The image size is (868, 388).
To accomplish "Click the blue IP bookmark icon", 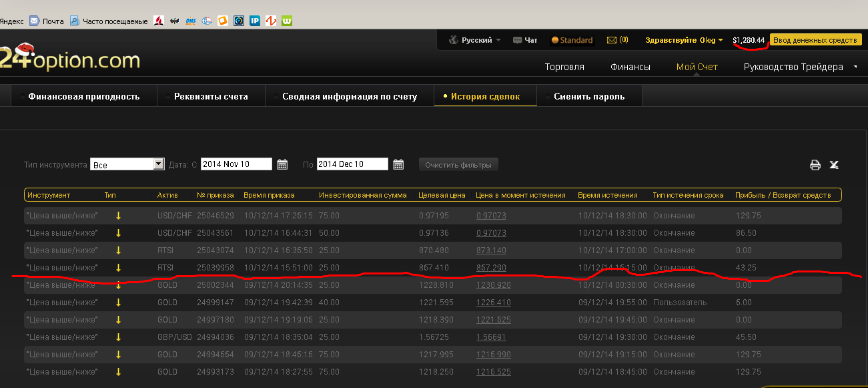I will point(255,21).
